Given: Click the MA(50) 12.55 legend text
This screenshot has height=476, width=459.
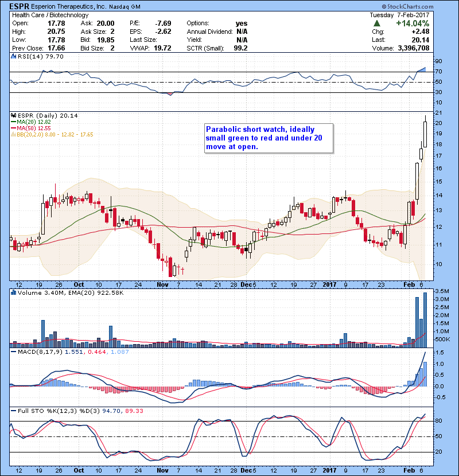Looking at the screenshot, I should coord(34,128).
